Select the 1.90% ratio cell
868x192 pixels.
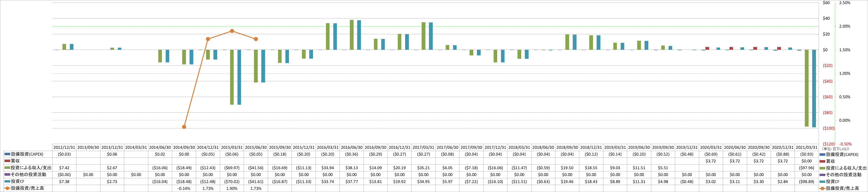tap(232, 188)
